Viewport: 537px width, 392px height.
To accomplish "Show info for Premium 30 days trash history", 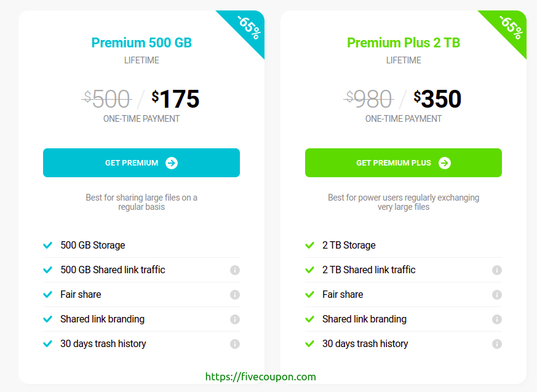I will pos(235,343).
